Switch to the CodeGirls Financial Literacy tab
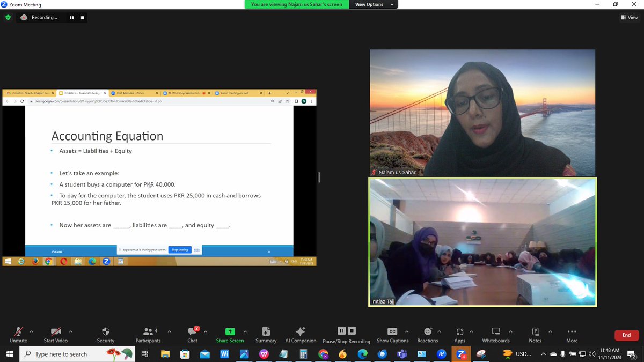 click(80, 92)
